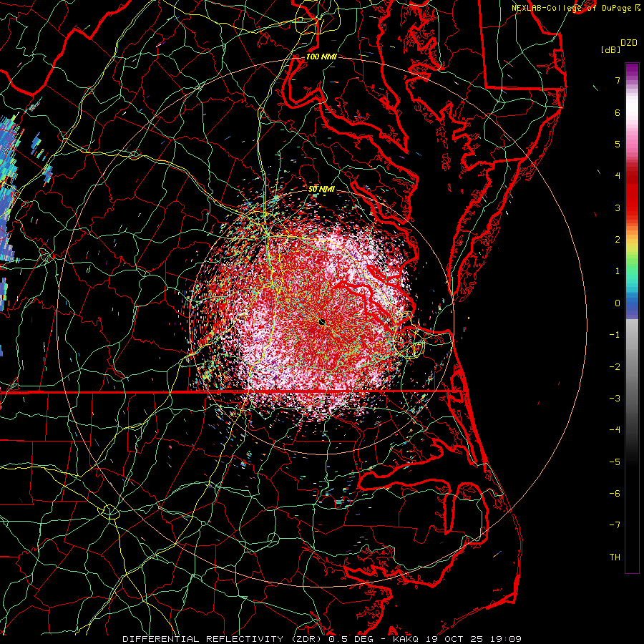Click the "TH" threshold label in legend

click(x=615, y=557)
